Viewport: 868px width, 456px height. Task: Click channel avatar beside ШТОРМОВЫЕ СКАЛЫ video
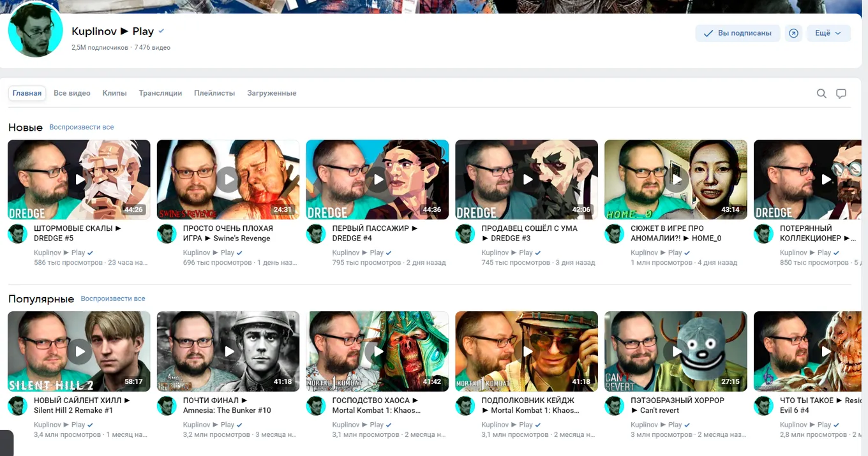pos(18,233)
